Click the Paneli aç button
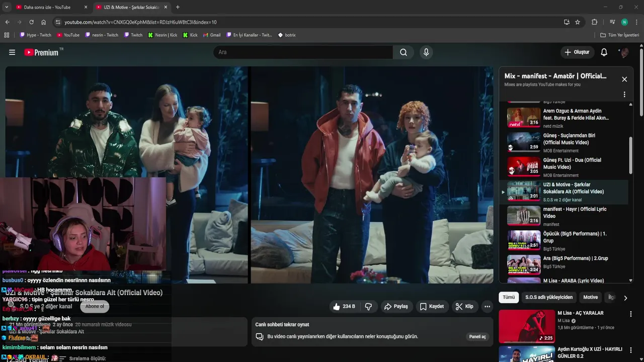 pos(477,336)
